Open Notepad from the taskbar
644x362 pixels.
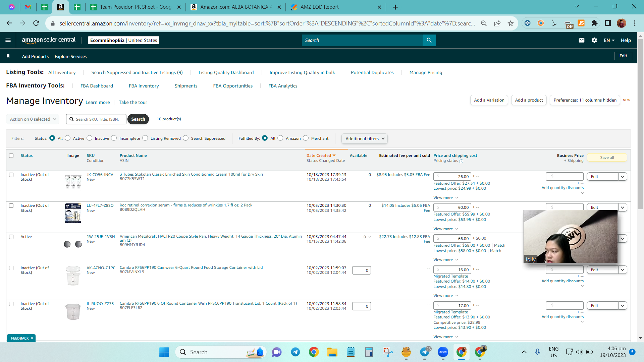[351, 352]
